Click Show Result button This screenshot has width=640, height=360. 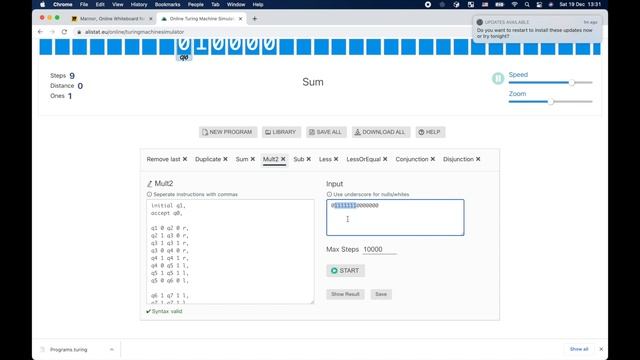tap(345, 294)
